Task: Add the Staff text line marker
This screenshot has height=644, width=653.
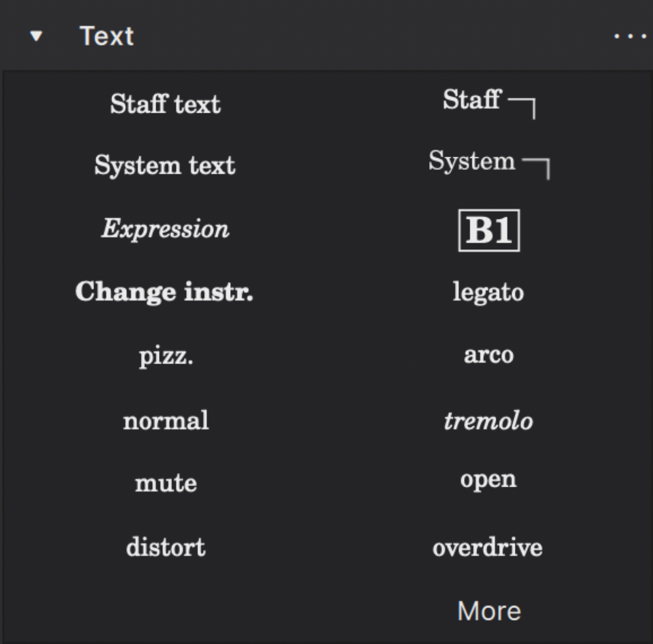Action: pos(489,103)
